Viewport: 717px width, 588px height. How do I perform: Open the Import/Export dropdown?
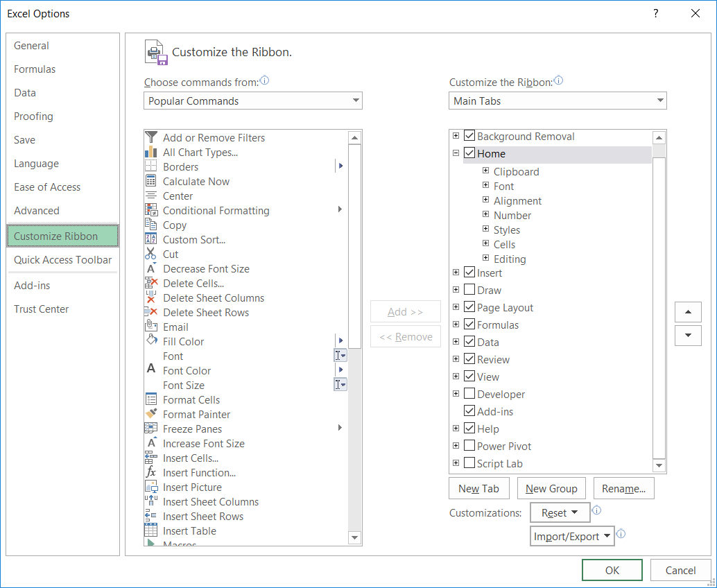572,536
